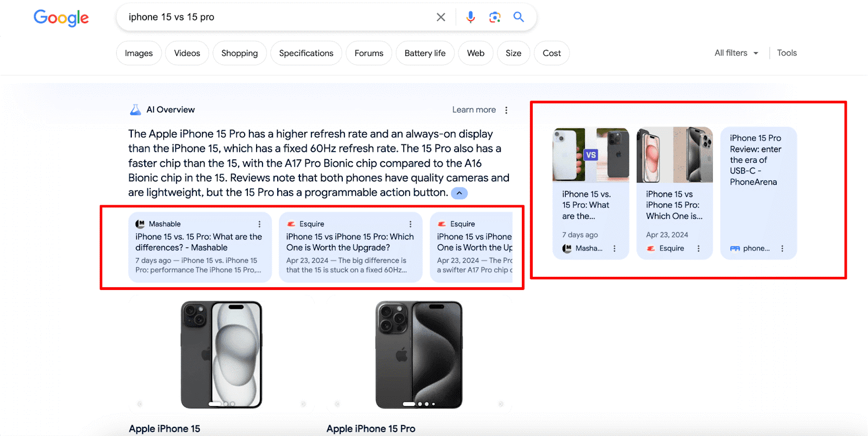Image resolution: width=868 pixels, height=436 pixels.
Task: Go to the Google homepage logo
Action: click(x=61, y=18)
